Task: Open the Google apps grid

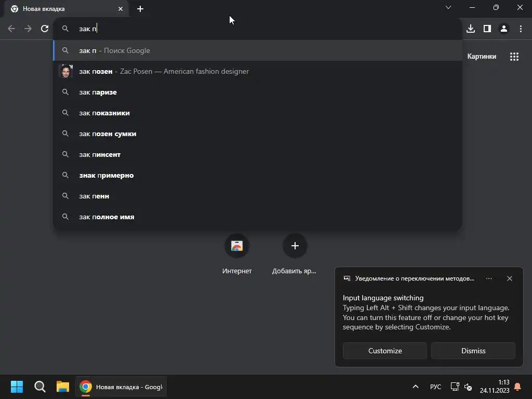Action: pyautogui.click(x=514, y=56)
